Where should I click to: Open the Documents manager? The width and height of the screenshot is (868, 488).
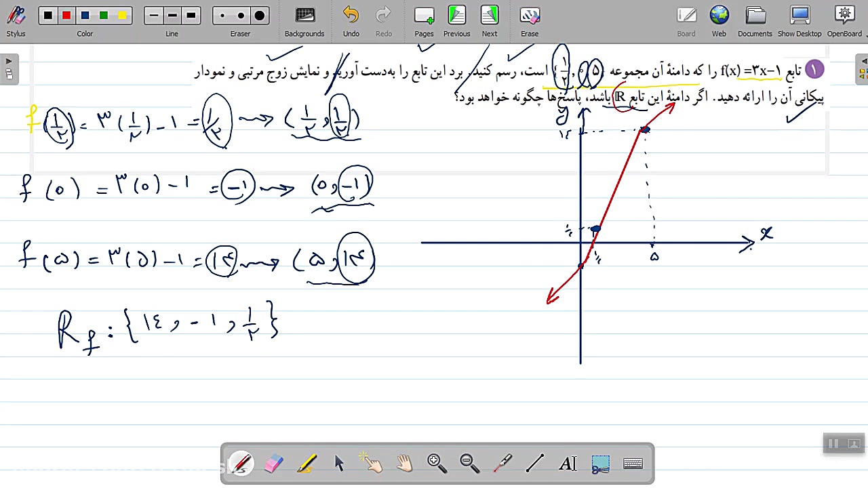[755, 21]
